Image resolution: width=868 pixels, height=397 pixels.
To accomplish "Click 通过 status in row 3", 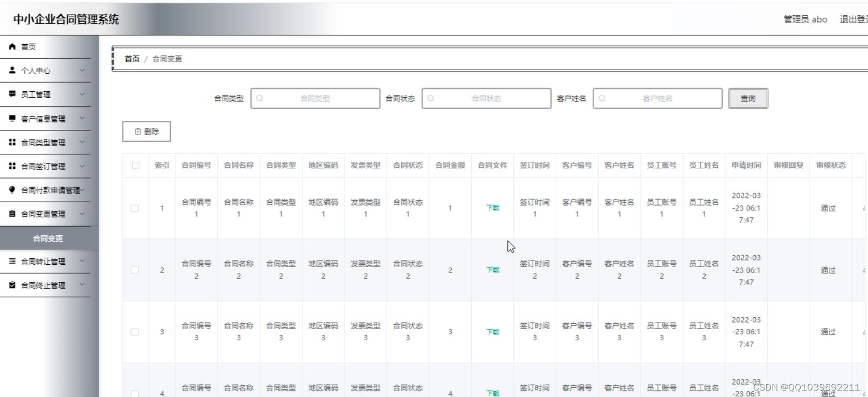I will pyautogui.click(x=828, y=332).
